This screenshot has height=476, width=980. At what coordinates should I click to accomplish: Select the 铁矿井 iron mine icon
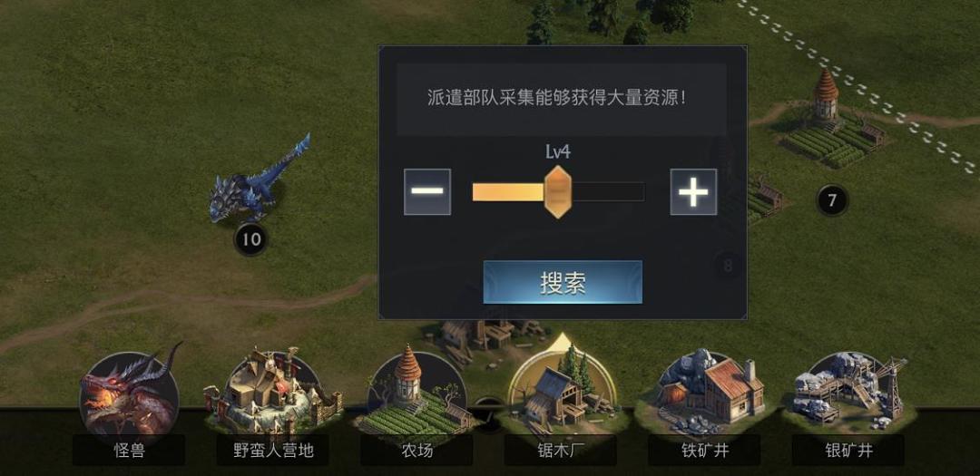tap(704, 393)
